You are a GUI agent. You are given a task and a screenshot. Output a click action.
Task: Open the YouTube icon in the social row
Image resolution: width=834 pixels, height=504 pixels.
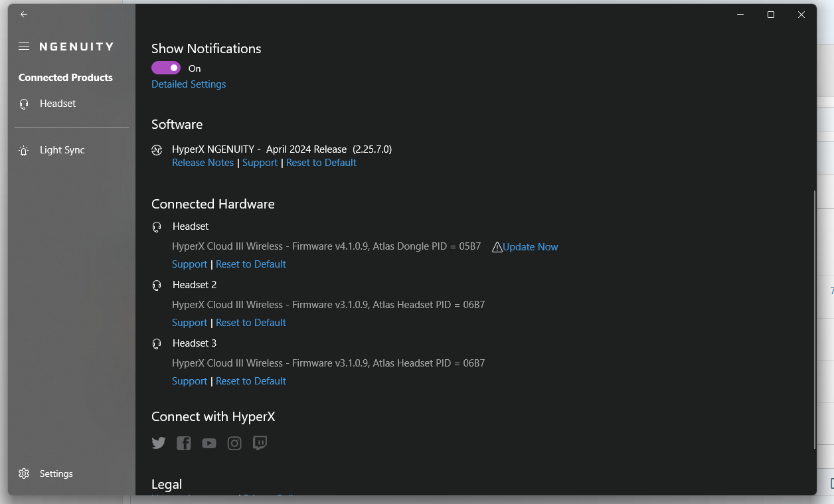[209, 443]
